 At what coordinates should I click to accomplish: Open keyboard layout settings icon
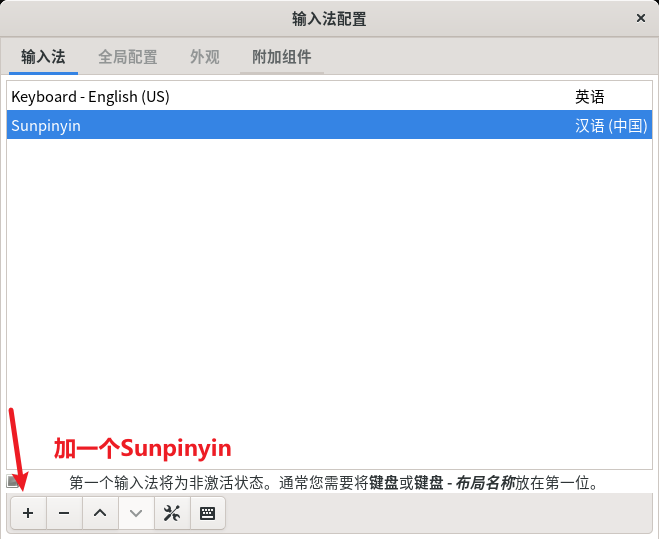[208, 513]
